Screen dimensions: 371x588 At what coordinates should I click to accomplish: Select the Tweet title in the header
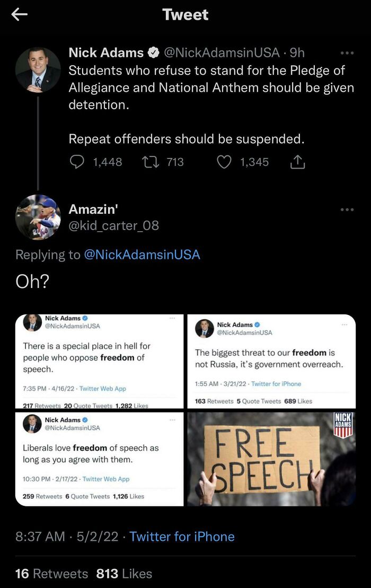(185, 14)
